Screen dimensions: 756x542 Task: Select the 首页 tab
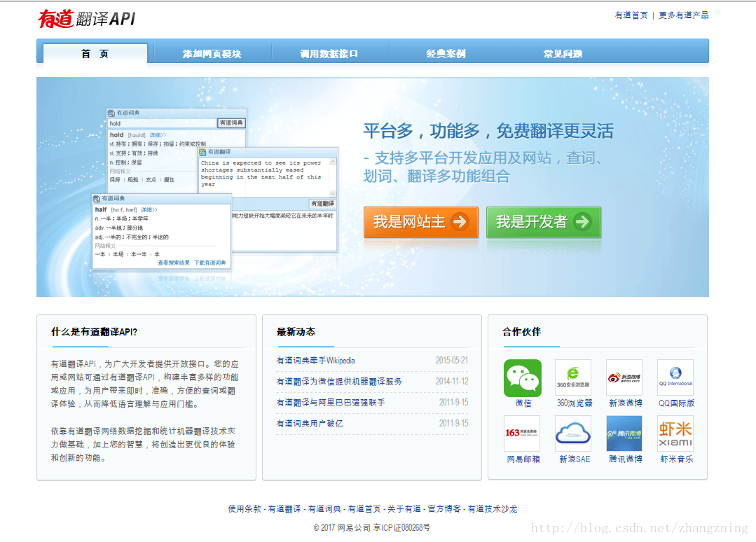coord(95,53)
